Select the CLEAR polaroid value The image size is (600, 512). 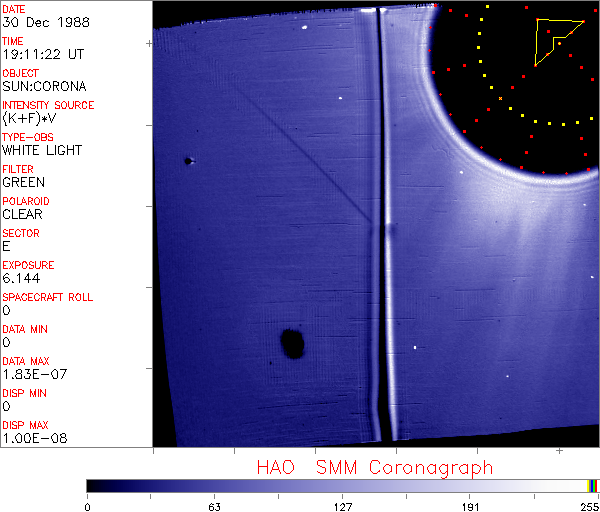(22, 214)
